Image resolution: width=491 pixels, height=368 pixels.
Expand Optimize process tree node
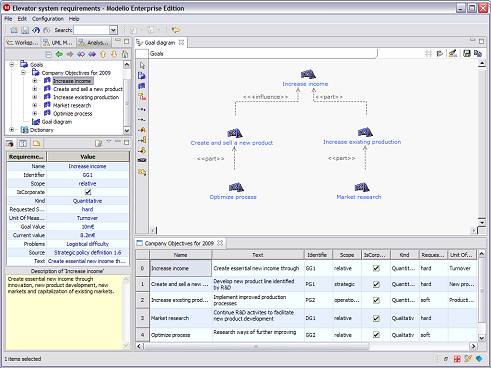[35, 113]
